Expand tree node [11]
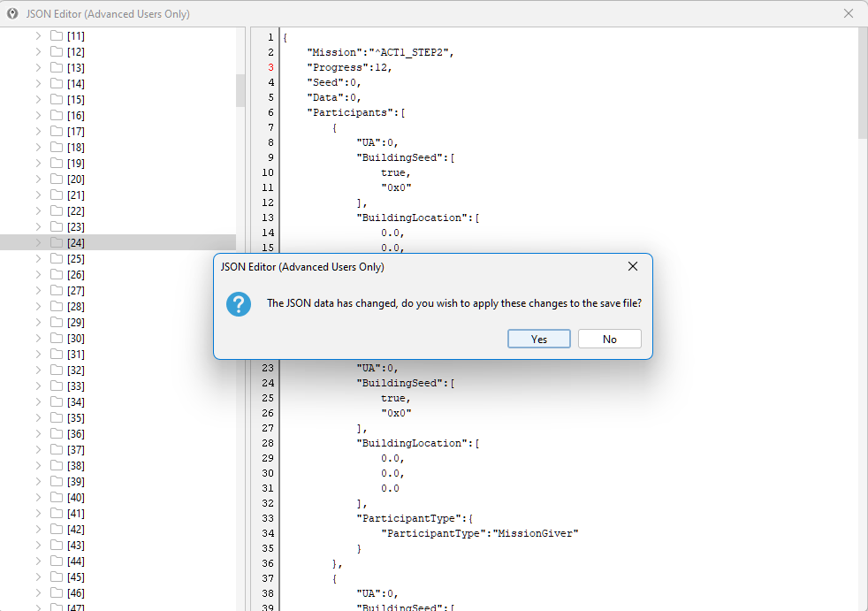Viewport: 868px width, 611px height. coord(38,36)
